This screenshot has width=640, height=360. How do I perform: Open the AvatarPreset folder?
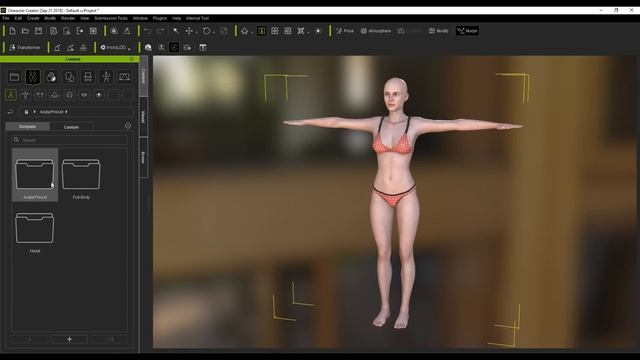tap(35, 175)
